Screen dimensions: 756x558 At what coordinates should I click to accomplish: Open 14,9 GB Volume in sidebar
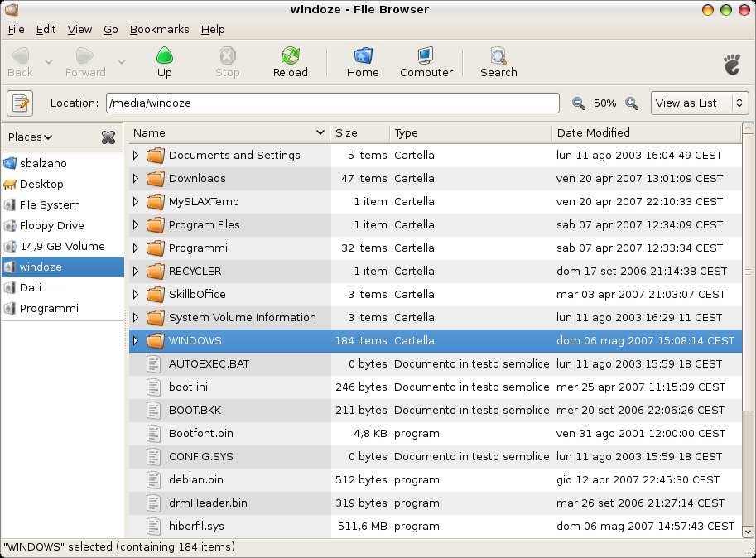[x=63, y=246]
